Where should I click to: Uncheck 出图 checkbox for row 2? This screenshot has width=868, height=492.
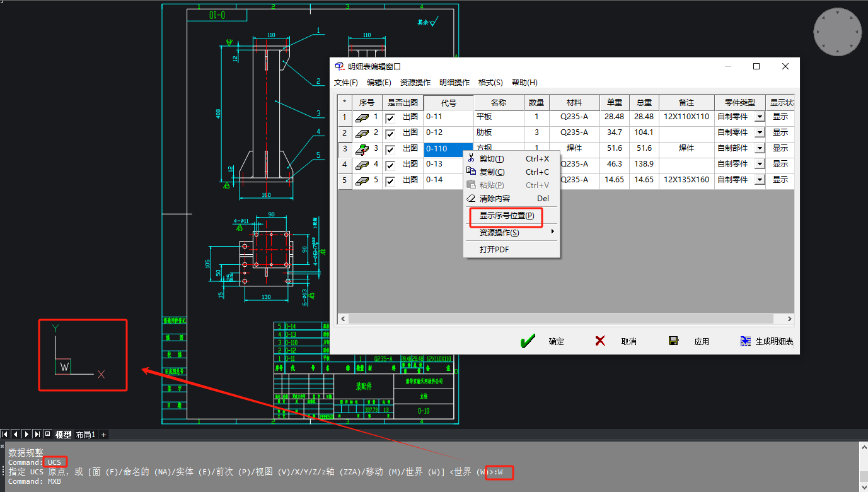tap(390, 134)
